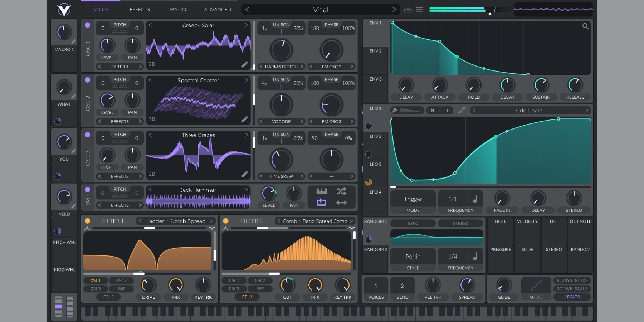Disable oscillator 1 power toggle
Screen dimensions: 644x322
87,25
